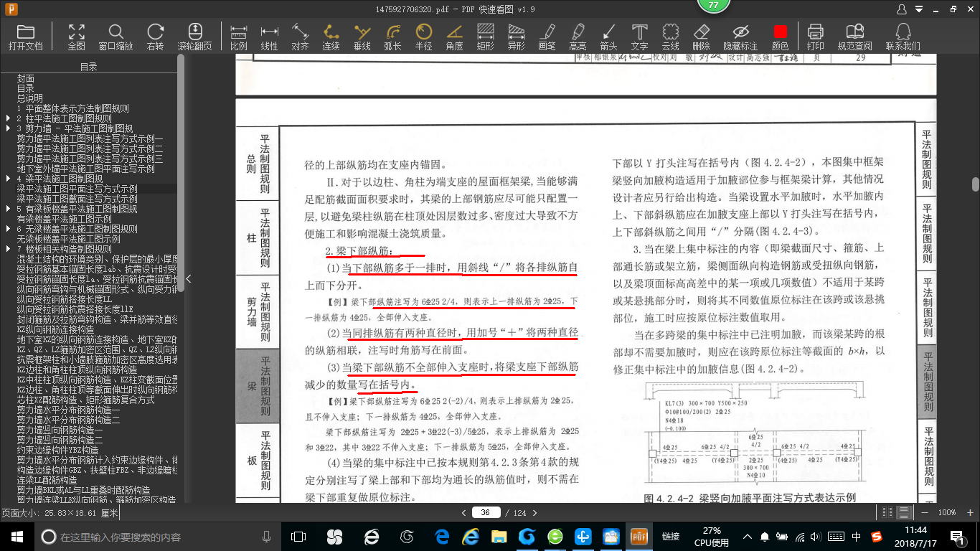Select the 角度 angle tool
Image resolution: width=980 pixels, height=551 pixels.
coord(454,36)
